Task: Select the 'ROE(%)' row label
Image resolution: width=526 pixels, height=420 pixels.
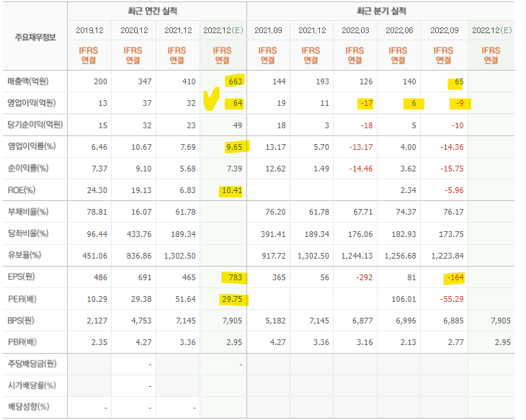Action: click(22, 190)
